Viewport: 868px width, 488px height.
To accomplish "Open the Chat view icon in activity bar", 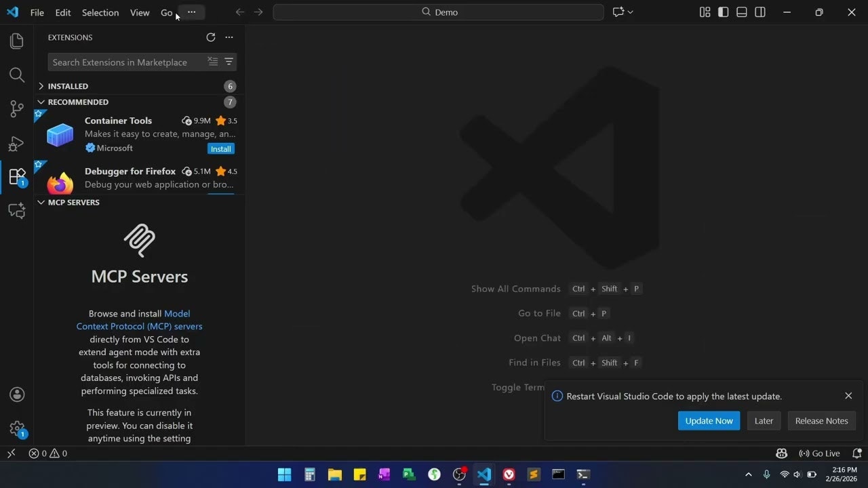I will click(17, 211).
